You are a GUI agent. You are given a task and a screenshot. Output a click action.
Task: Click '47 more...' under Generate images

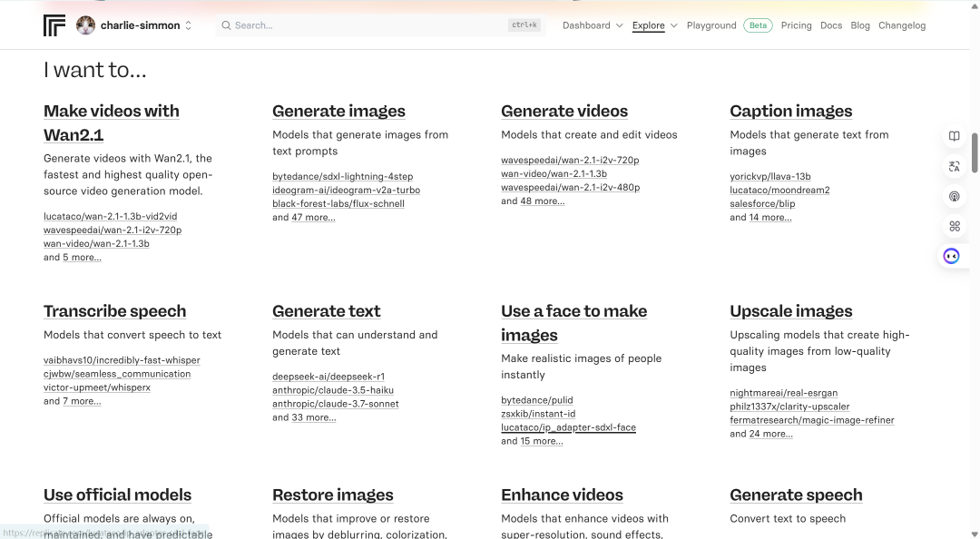pyautogui.click(x=313, y=218)
